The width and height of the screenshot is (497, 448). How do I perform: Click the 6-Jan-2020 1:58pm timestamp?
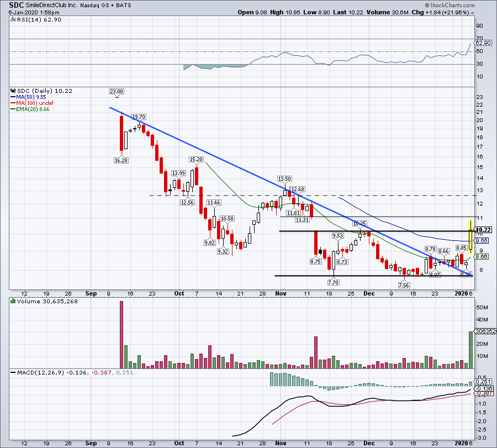[x=34, y=13]
